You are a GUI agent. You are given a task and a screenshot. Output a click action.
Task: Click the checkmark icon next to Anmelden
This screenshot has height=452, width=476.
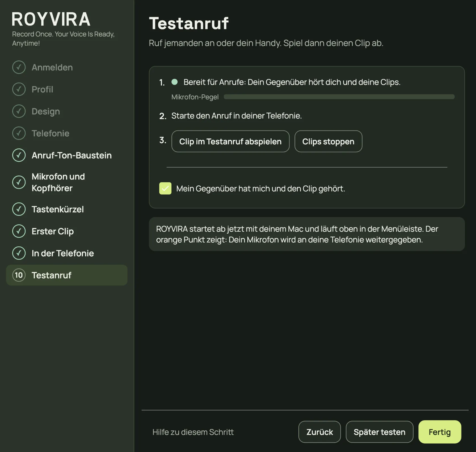pos(19,67)
